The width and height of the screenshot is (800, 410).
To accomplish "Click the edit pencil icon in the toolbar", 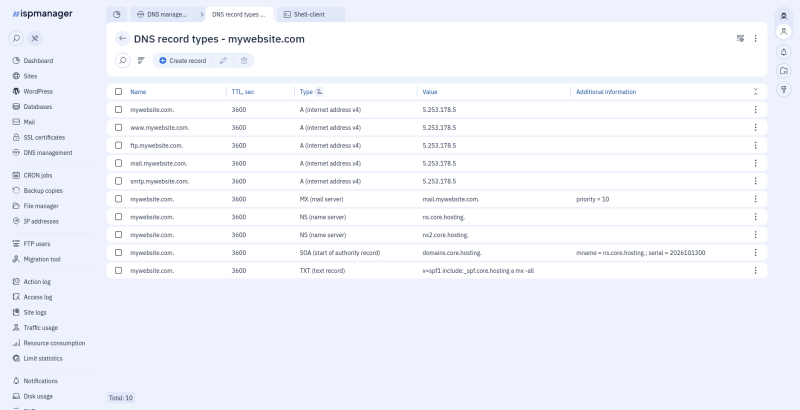I will [223, 60].
